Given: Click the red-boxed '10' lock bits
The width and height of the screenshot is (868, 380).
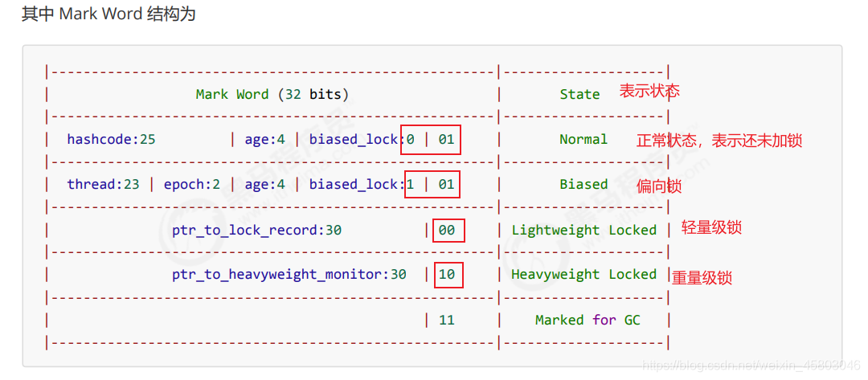Looking at the screenshot, I should click(x=448, y=274).
